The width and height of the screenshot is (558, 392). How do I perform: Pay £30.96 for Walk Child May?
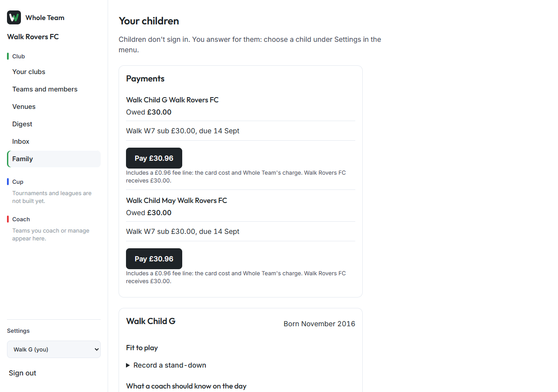[x=154, y=259]
